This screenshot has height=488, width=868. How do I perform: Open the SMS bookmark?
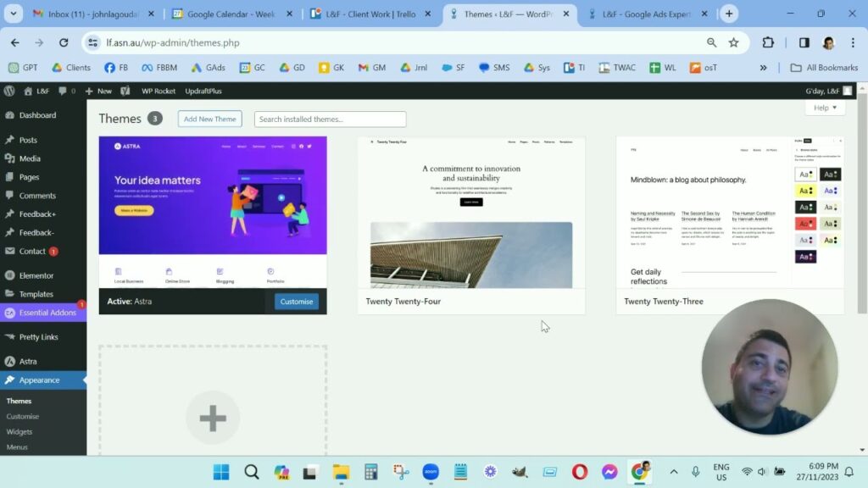494,68
